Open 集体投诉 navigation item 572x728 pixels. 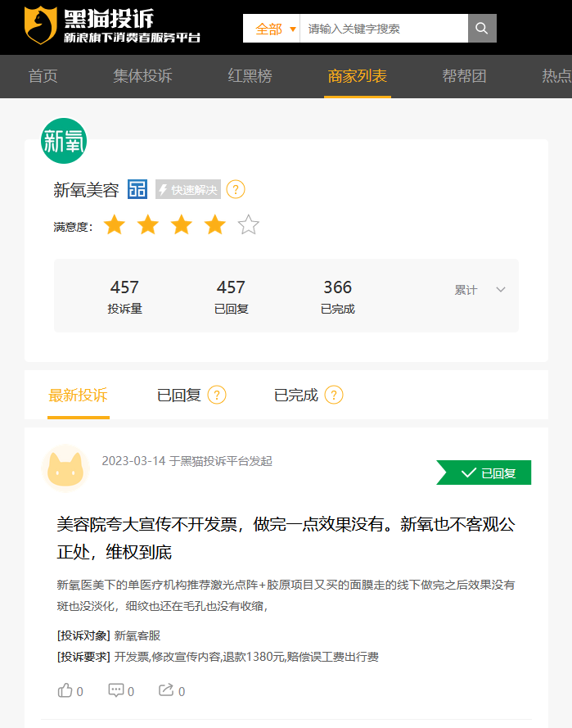[x=143, y=76]
